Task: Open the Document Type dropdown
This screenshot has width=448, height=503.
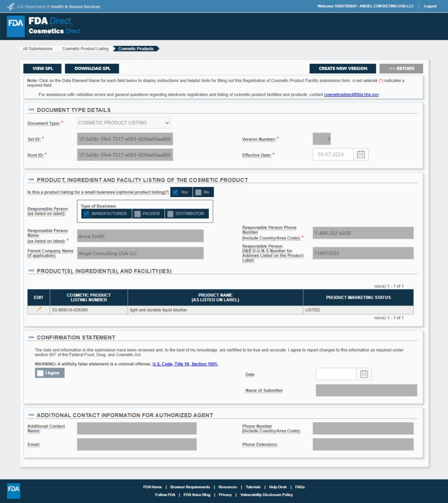Action: (x=124, y=123)
